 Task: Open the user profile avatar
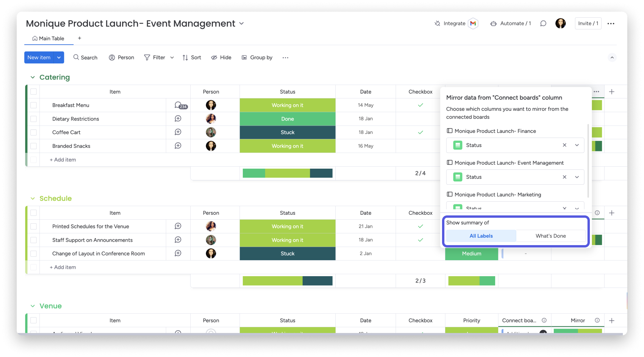click(x=560, y=23)
